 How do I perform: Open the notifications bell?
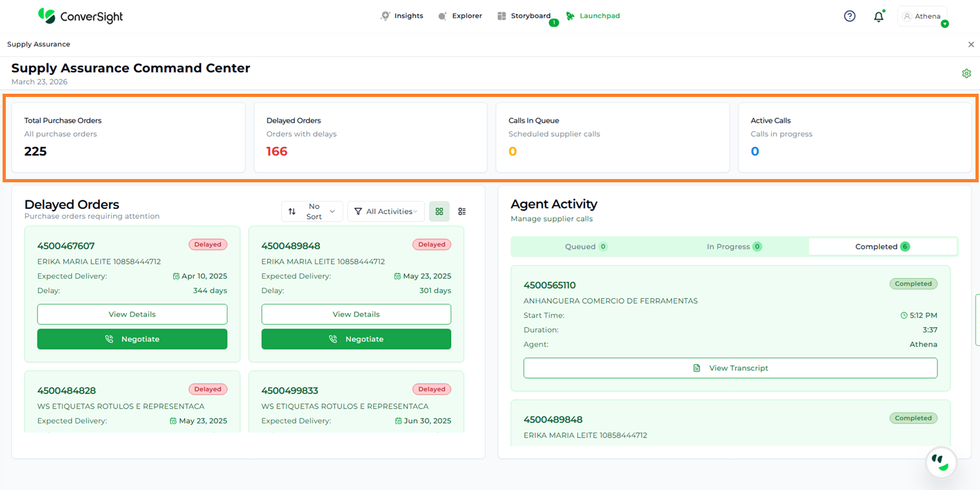[x=879, y=17]
